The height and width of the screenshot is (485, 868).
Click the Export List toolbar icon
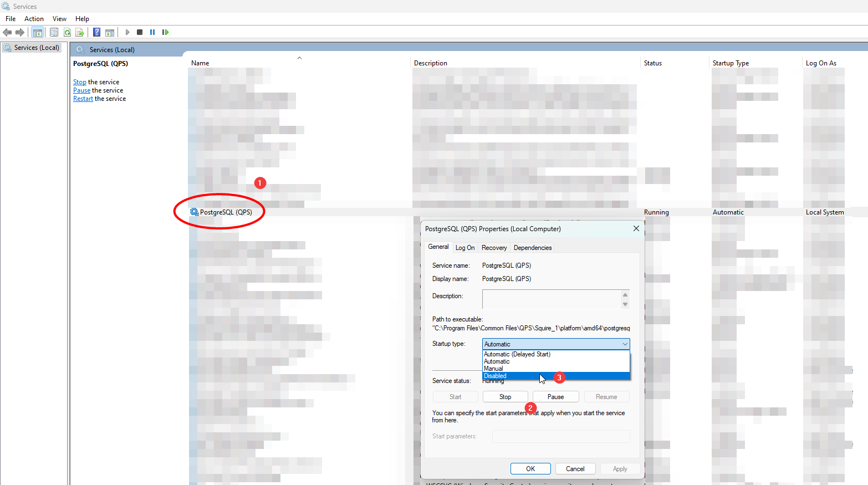click(x=80, y=32)
